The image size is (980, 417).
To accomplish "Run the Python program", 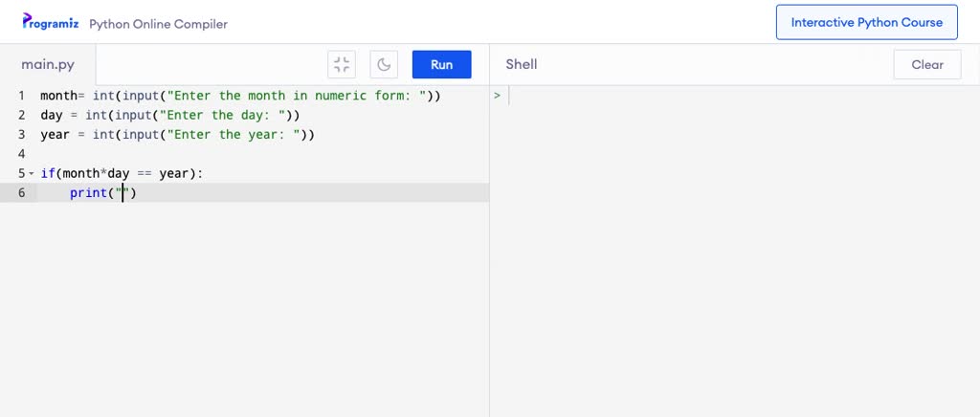I will [441, 64].
